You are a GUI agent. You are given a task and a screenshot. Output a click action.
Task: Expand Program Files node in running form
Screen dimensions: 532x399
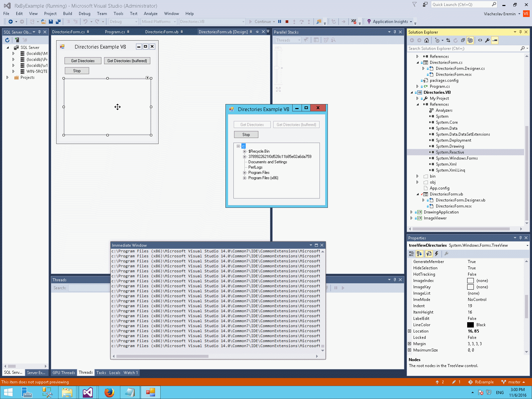coord(244,173)
